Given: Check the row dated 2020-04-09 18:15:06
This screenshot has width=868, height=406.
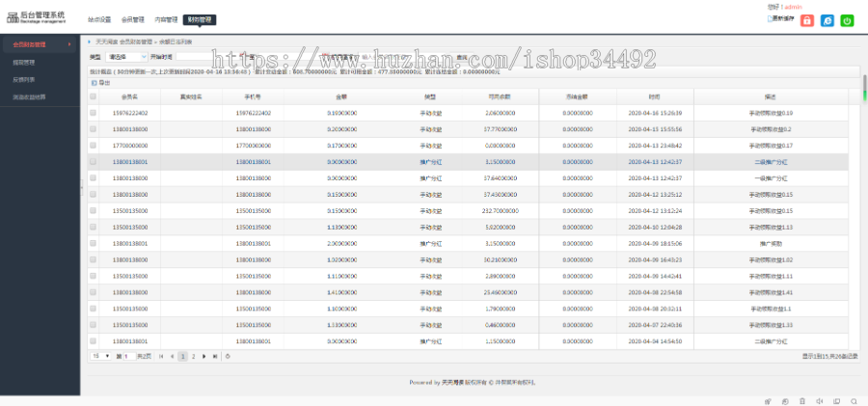Looking at the screenshot, I should point(93,243).
